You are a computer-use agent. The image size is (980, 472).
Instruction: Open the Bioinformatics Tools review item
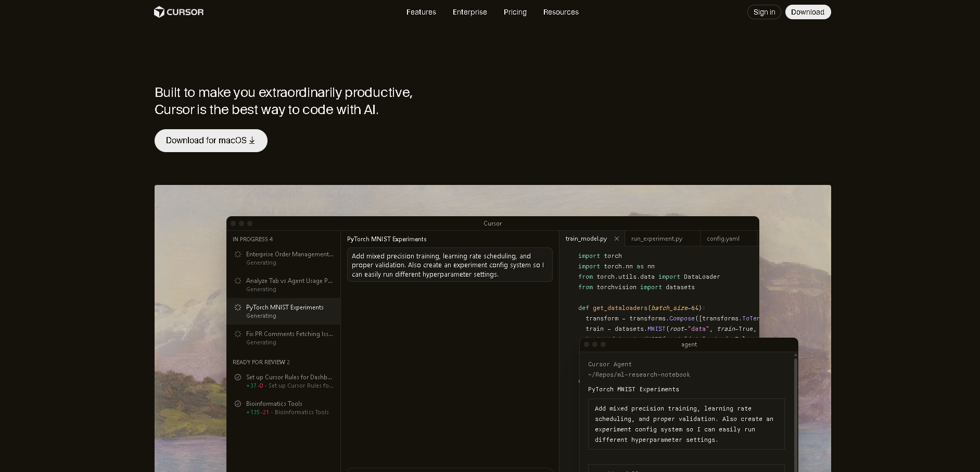click(x=284, y=408)
